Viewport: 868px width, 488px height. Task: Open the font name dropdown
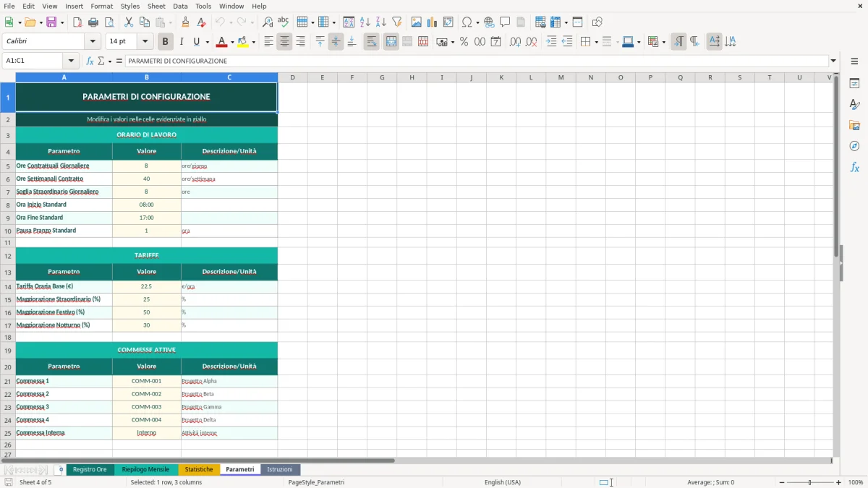pos(93,42)
